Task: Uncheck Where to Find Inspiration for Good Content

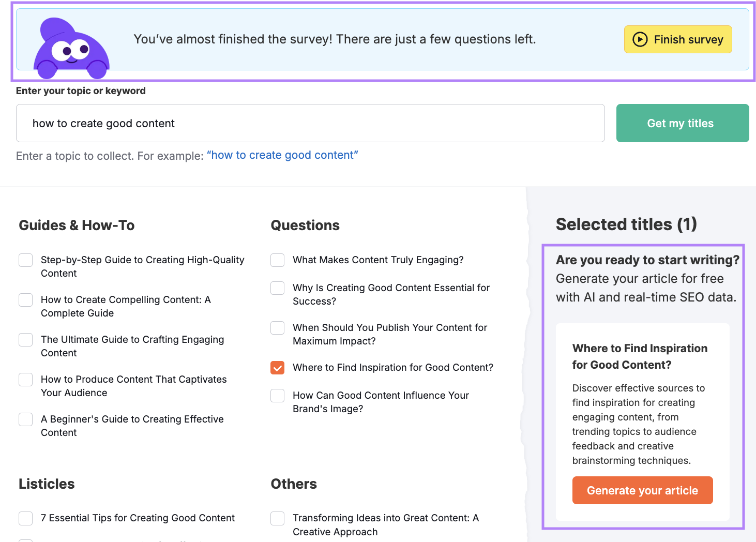Action: click(278, 368)
